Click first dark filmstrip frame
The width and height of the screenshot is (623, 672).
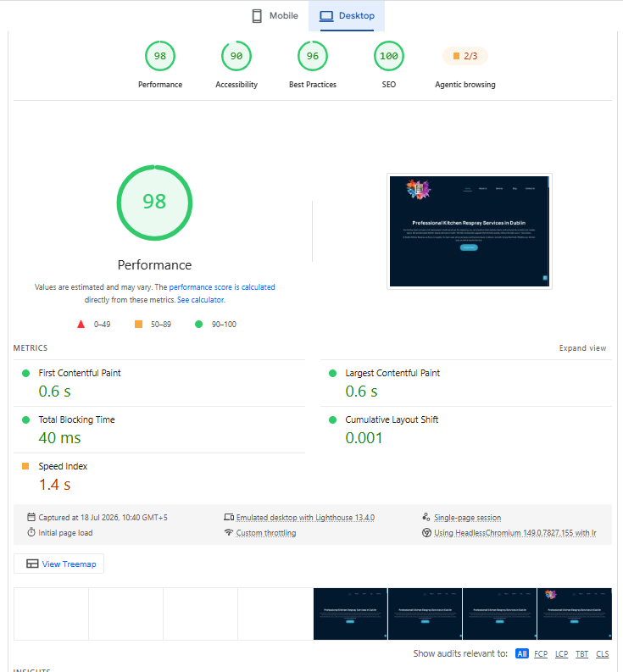pos(350,614)
